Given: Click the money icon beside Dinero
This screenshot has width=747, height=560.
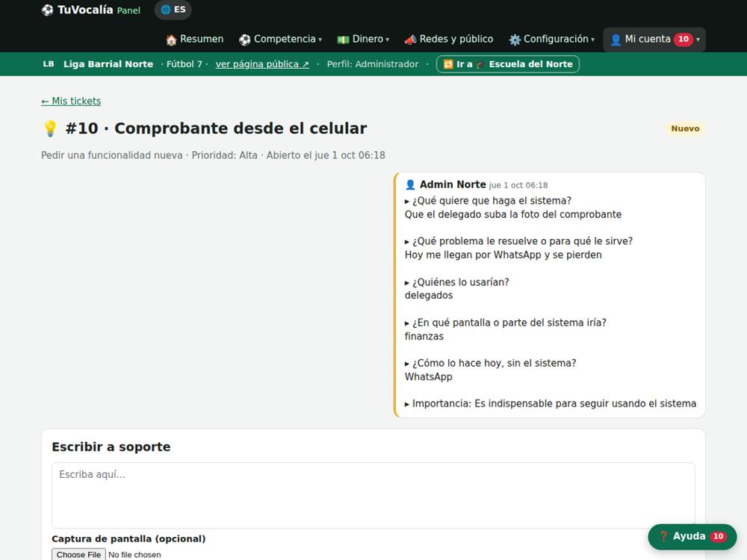Looking at the screenshot, I should (343, 40).
